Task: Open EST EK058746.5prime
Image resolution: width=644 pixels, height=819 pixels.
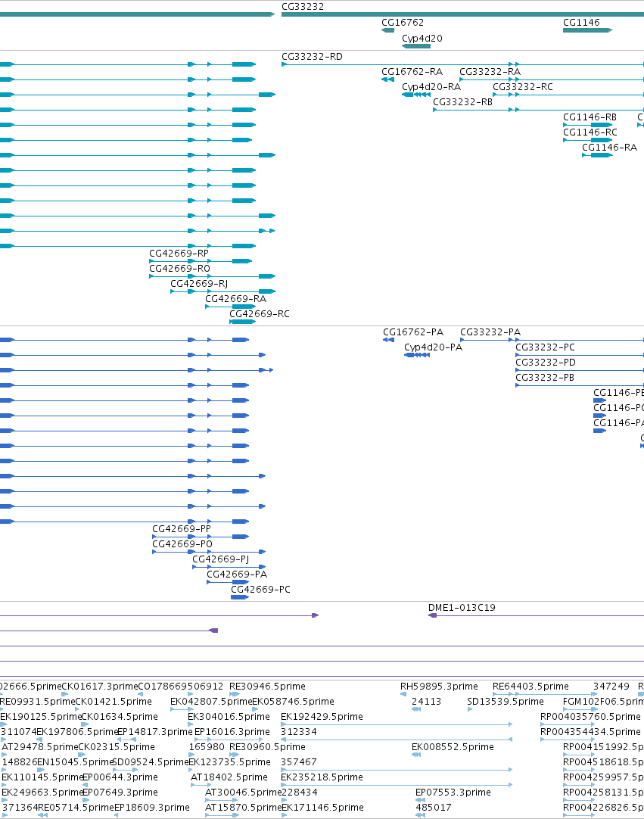Action: pos(293,702)
